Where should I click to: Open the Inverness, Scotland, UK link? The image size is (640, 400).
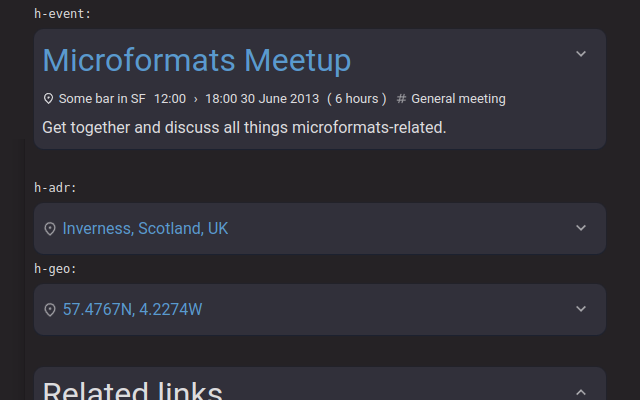click(145, 228)
